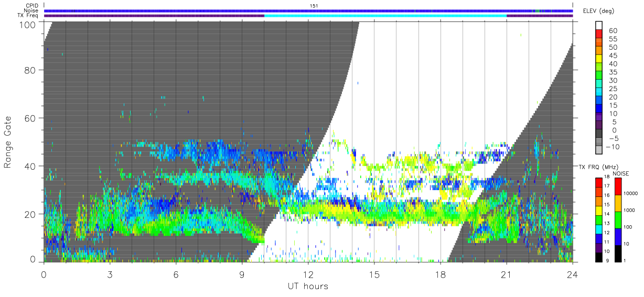Click the white top segment of ELEV color bar
The image size is (644, 297).
599,25
